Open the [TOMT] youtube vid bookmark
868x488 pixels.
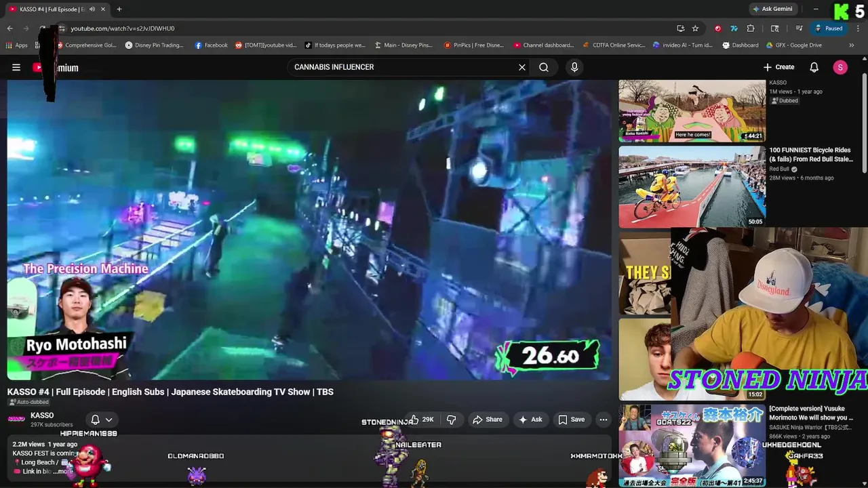point(266,45)
